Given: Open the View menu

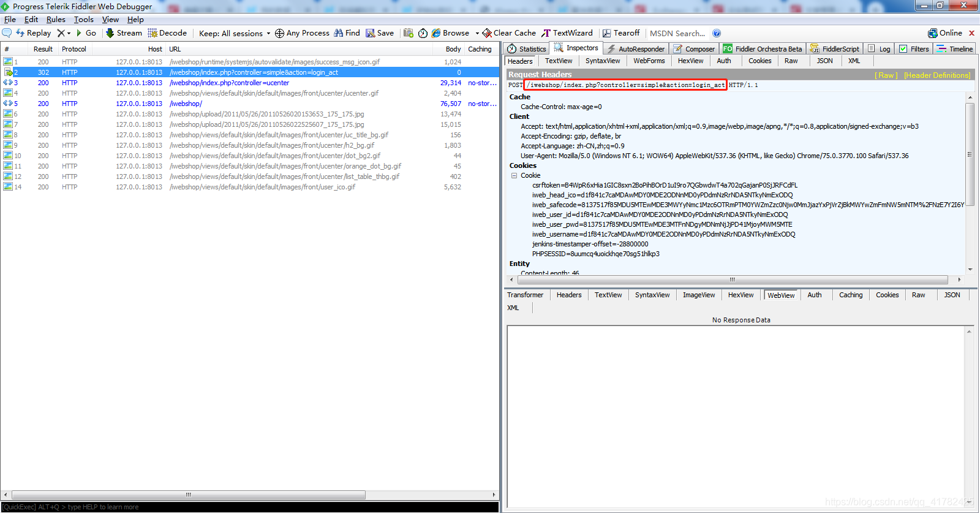Looking at the screenshot, I should (x=110, y=20).
